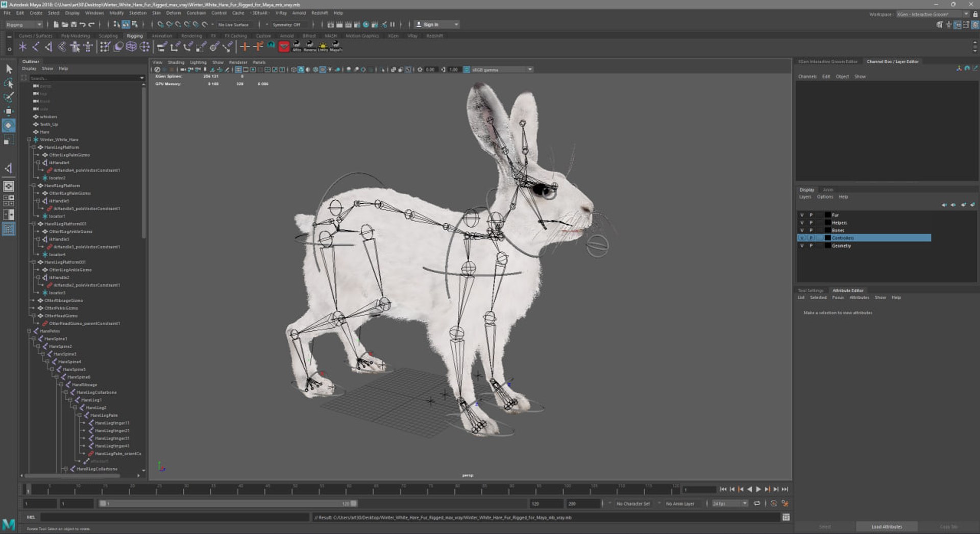Collapse the ikHandle4 node in Outliner
The width and height of the screenshot is (980, 534).
[38, 162]
